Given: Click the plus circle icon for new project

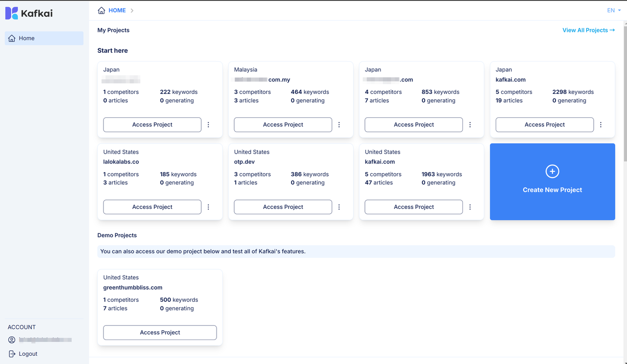Looking at the screenshot, I should tap(553, 171).
